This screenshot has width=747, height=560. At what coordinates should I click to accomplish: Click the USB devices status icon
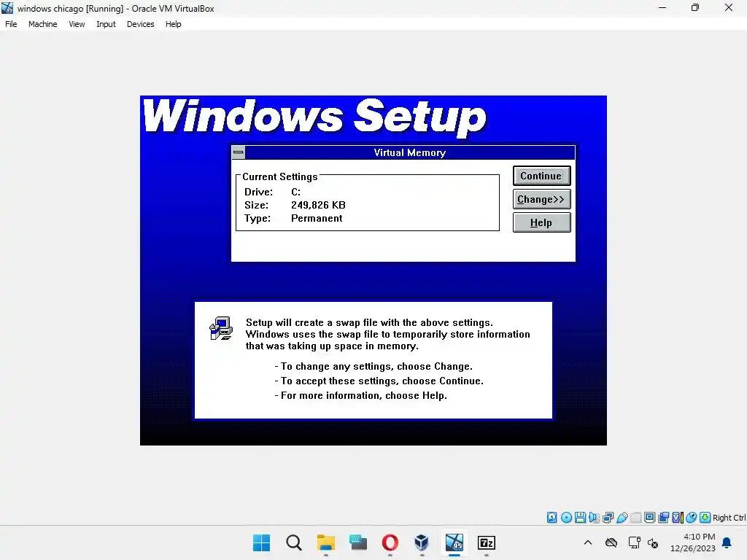[x=622, y=518]
